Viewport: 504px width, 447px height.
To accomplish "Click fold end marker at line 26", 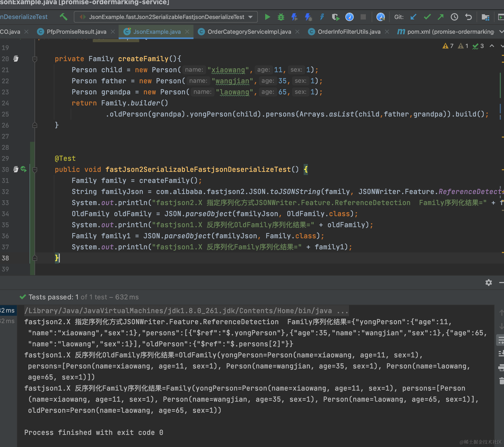I will (35, 125).
